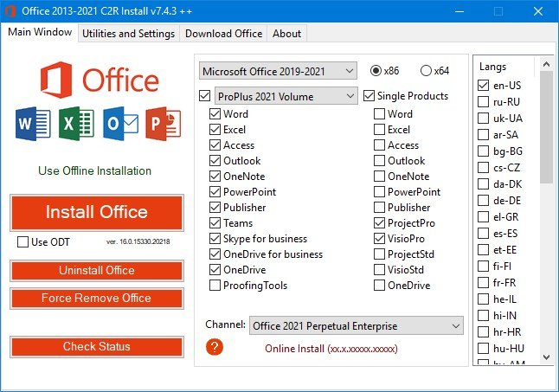Check Publisher under Single Products
This screenshot has width=559, height=392.
[x=379, y=208]
